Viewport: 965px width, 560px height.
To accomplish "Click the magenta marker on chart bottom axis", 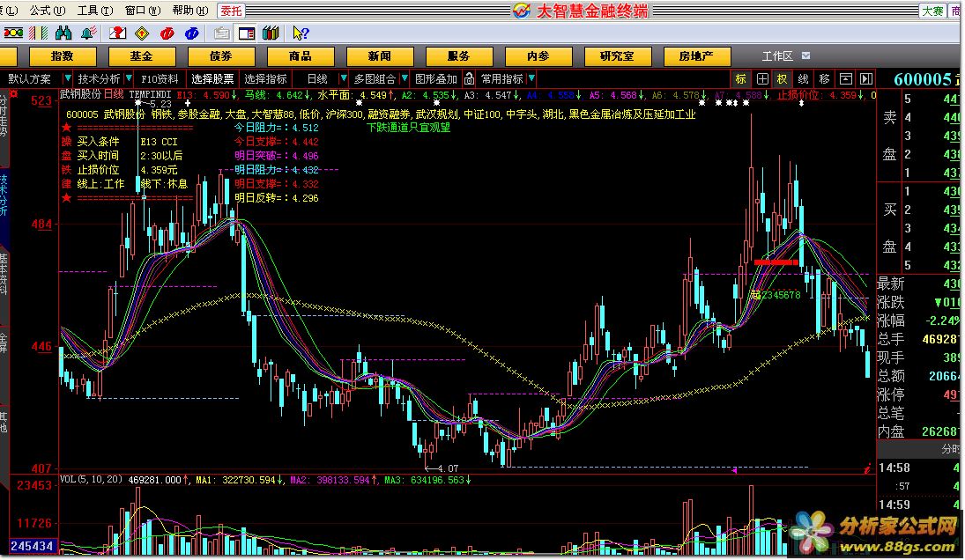I will click(734, 470).
